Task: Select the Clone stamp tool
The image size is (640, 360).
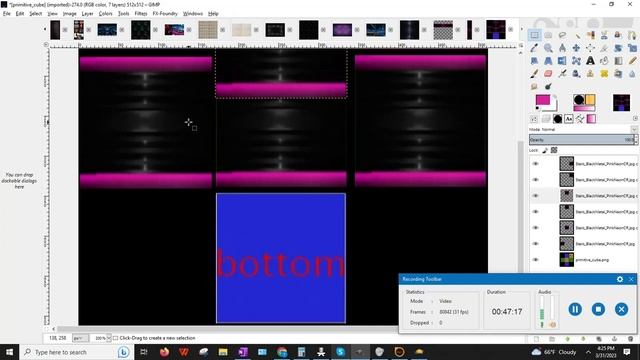Action: click(590, 74)
